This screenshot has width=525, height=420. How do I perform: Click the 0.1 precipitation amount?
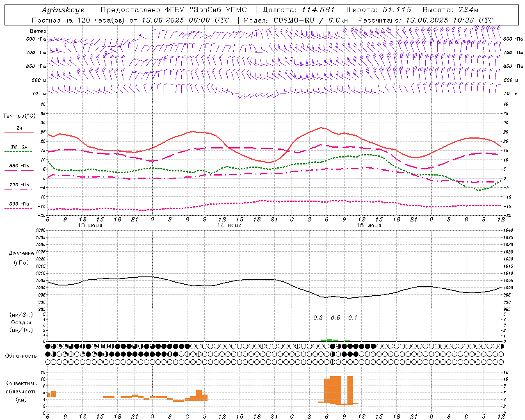pyautogui.click(x=353, y=317)
